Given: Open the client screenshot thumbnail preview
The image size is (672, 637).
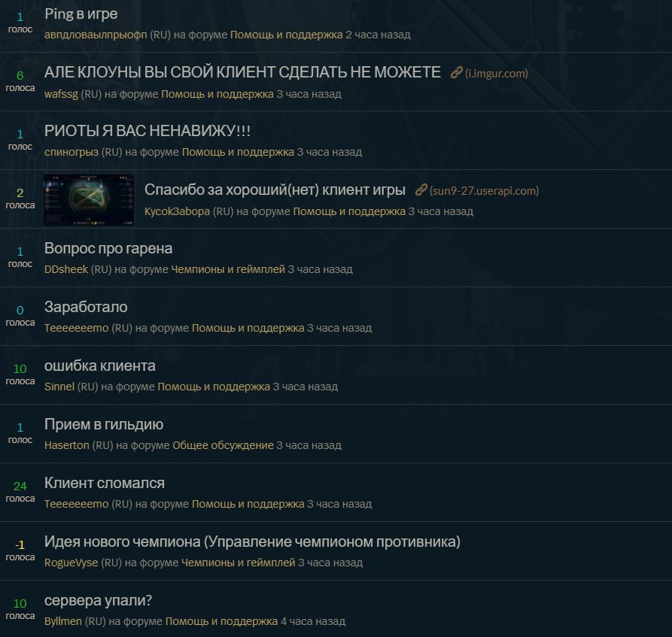Looking at the screenshot, I should (x=89, y=199).
